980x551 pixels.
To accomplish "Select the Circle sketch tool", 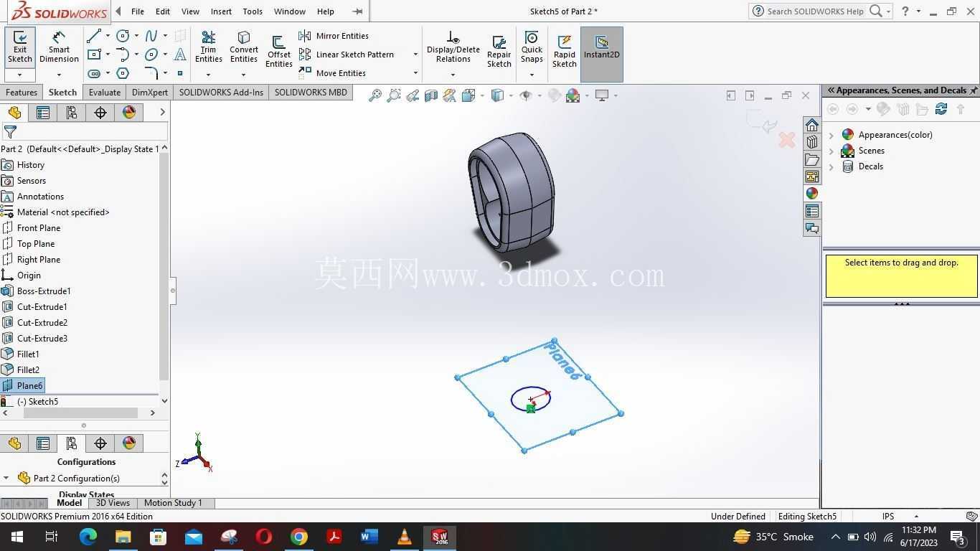I will pyautogui.click(x=123, y=35).
